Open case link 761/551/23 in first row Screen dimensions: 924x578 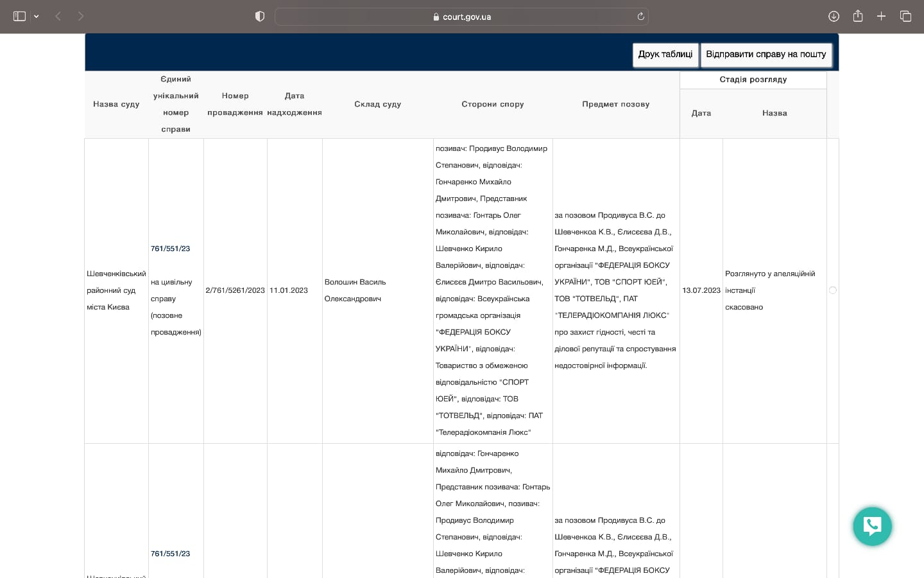(170, 249)
